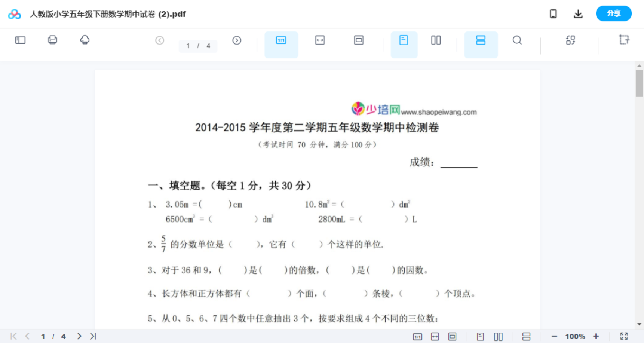Activate the screenshot/crop tool
This screenshot has width=644, height=343.
[x=624, y=40]
